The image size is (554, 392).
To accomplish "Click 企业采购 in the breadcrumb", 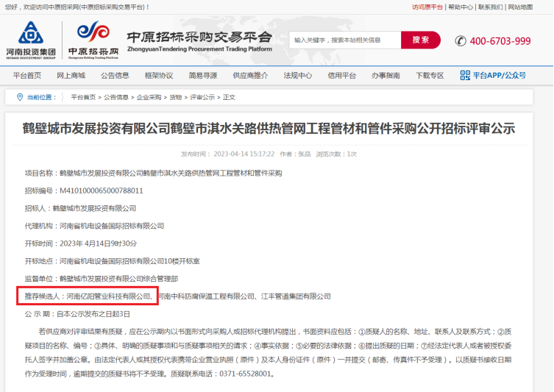I will 149,97.
